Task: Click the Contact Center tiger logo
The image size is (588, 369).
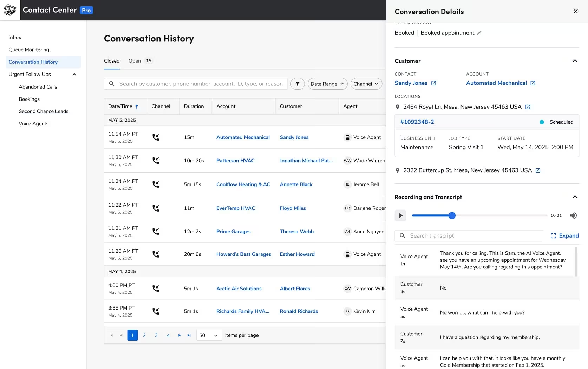Action: [10, 10]
